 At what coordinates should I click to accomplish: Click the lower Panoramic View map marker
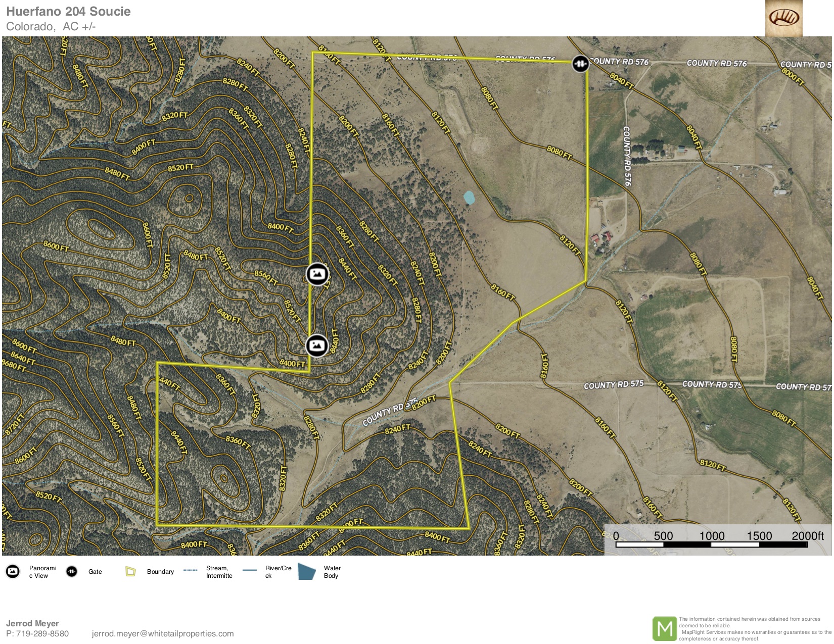click(x=317, y=345)
